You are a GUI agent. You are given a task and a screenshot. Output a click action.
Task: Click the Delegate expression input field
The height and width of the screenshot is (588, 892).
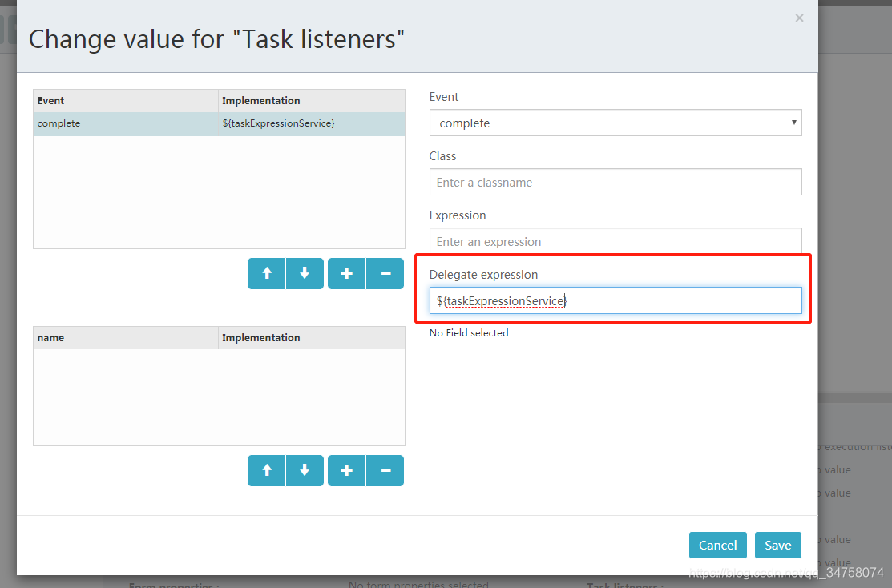[x=616, y=300]
